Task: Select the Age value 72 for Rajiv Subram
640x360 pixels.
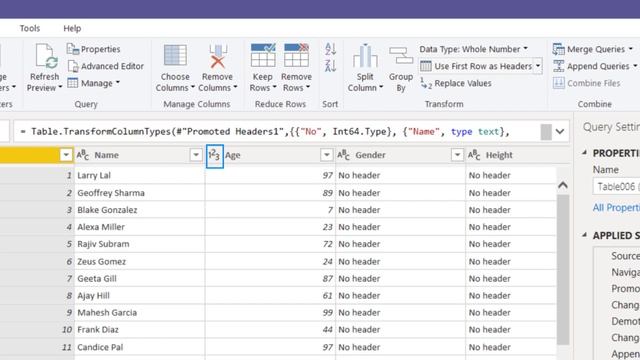Action: coord(270,244)
